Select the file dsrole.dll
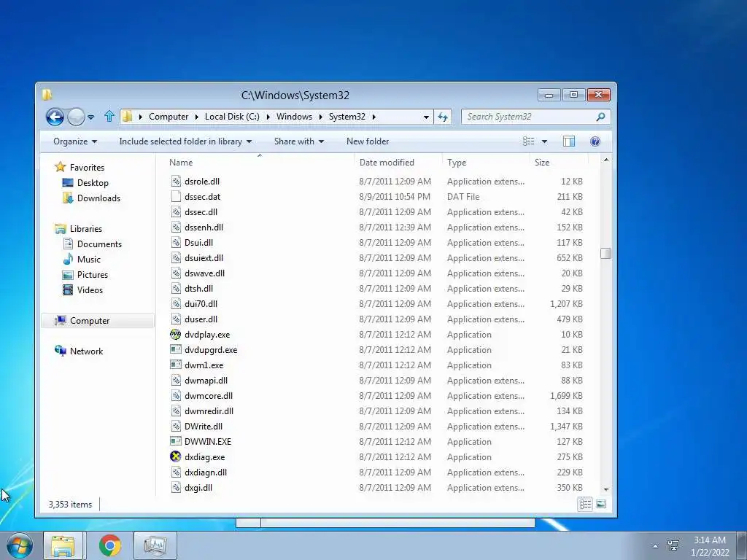747x560 pixels. 202,182
